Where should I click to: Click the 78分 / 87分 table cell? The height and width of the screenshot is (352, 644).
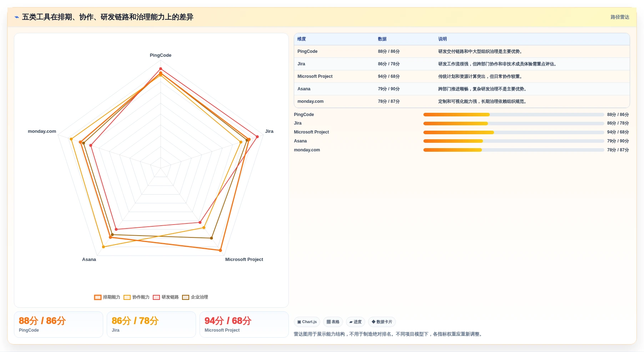[x=389, y=101]
